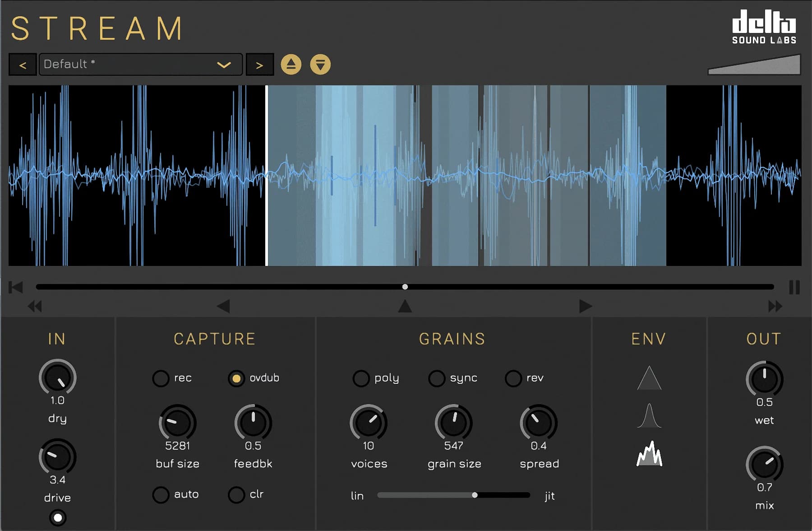Enable the poly grains toggle
This screenshot has width=812, height=531.
(x=361, y=378)
